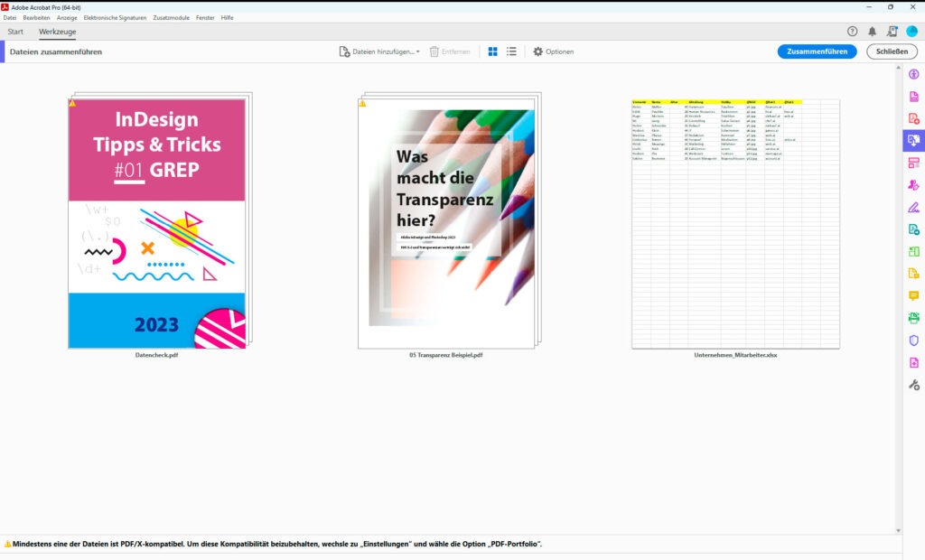The width and height of the screenshot is (925, 560).
Task: Open the Anzeige menu
Action: pos(67,18)
